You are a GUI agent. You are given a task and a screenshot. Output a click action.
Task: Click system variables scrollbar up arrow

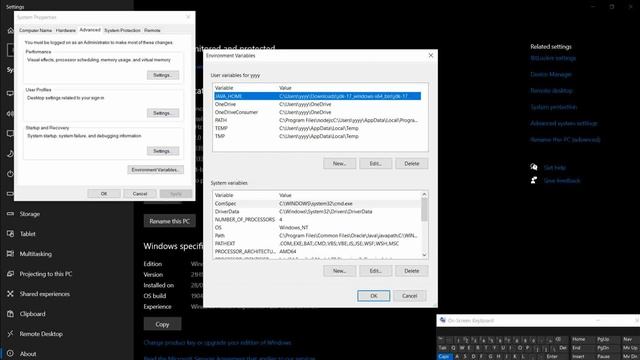pos(424,194)
